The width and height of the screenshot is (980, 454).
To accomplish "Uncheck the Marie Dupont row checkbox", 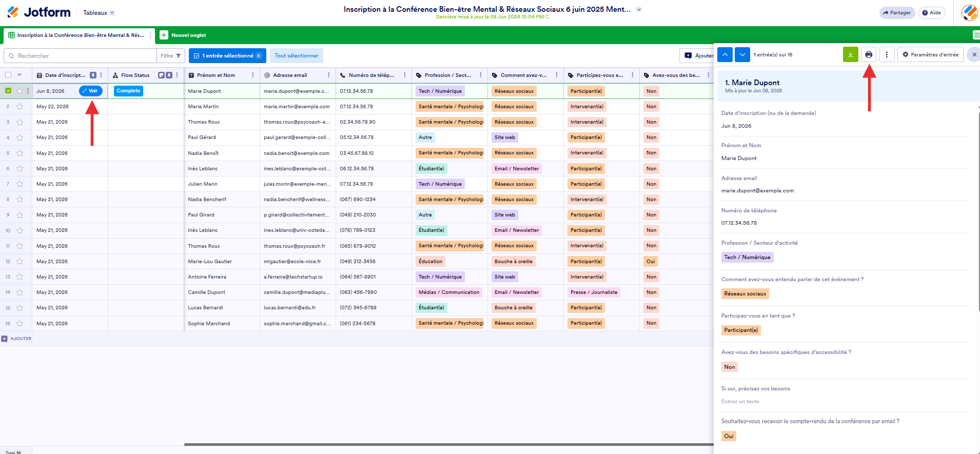I will (8, 91).
